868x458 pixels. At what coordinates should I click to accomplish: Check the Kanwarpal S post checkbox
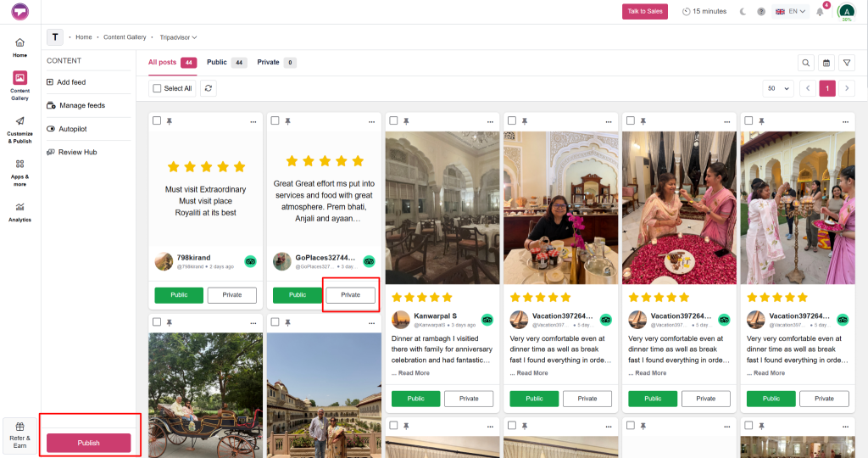(393, 120)
